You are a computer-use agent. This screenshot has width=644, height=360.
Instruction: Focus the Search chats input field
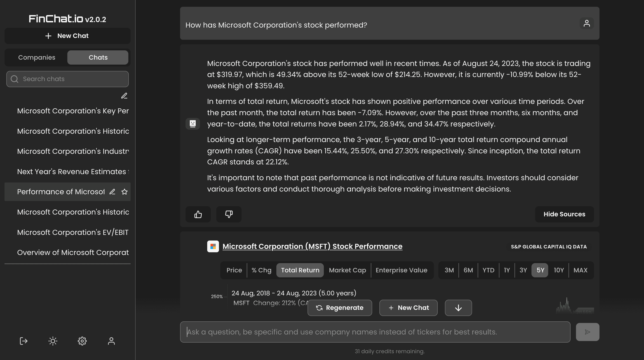[68, 79]
